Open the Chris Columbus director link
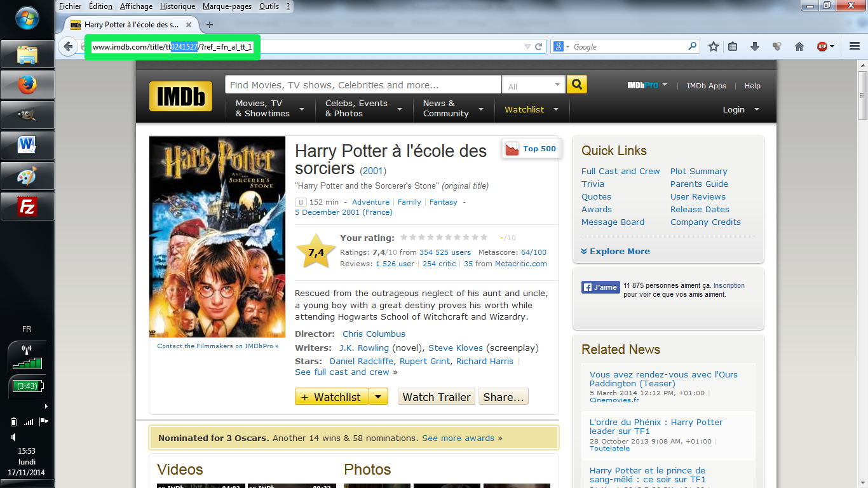868x488 pixels. click(x=374, y=334)
